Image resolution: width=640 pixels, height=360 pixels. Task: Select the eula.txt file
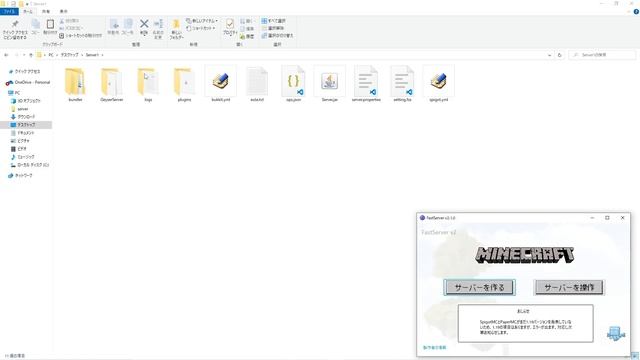tap(257, 84)
